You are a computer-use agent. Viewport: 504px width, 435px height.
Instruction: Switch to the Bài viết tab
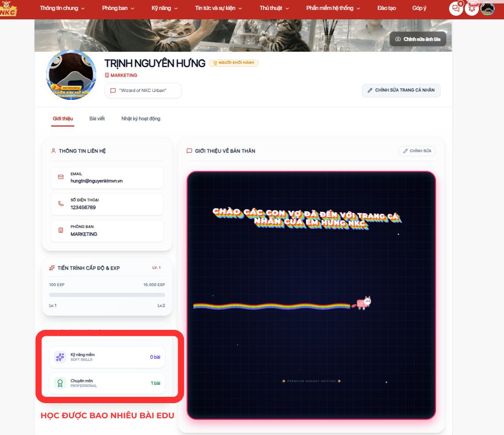click(97, 119)
